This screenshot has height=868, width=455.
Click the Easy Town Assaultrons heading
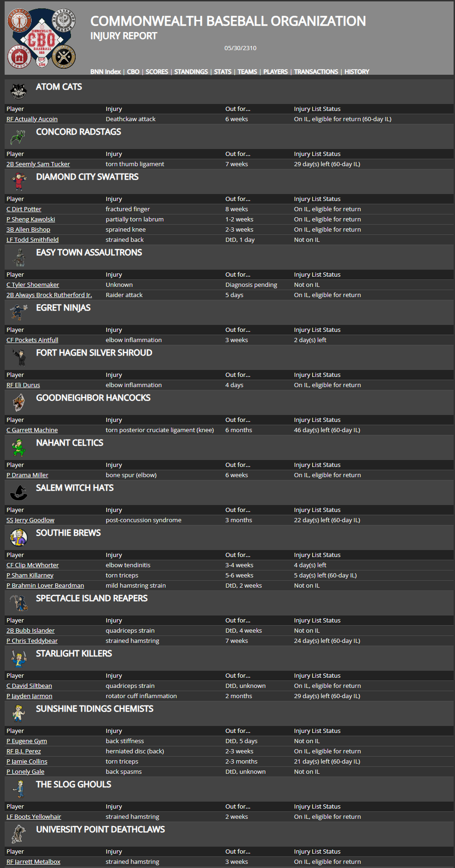(89, 253)
